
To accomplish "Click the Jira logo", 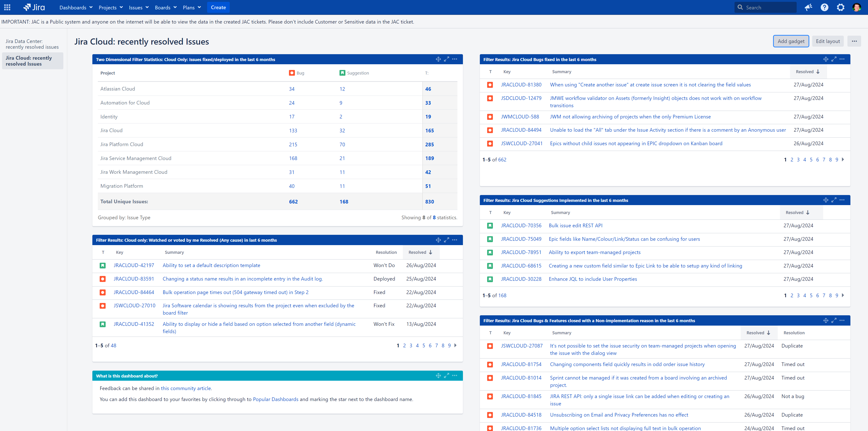I will pyautogui.click(x=34, y=7).
